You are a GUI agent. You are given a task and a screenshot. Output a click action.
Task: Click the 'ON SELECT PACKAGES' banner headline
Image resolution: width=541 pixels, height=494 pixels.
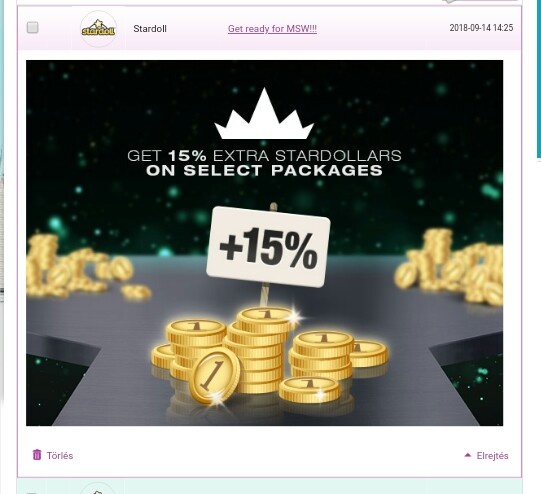[x=264, y=170]
